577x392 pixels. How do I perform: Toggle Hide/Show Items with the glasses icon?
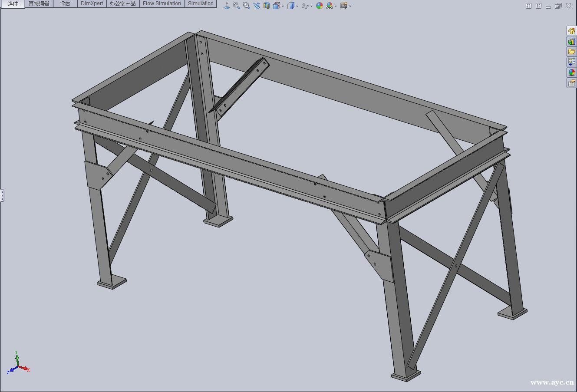304,6
